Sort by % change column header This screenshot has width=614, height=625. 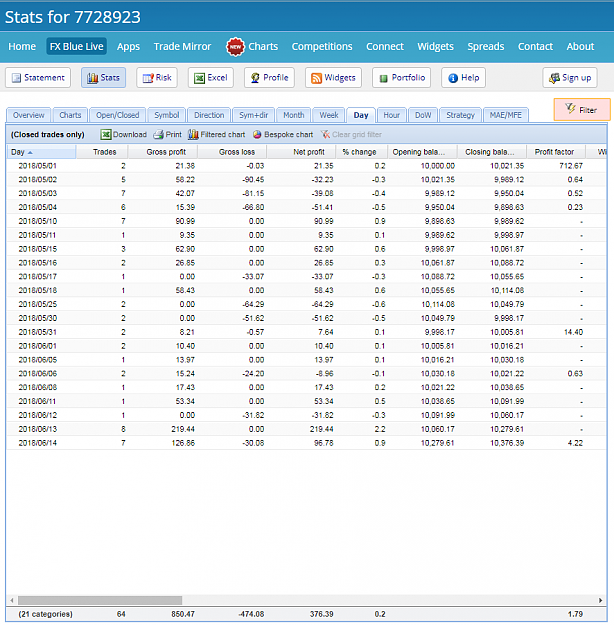pos(362,152)
